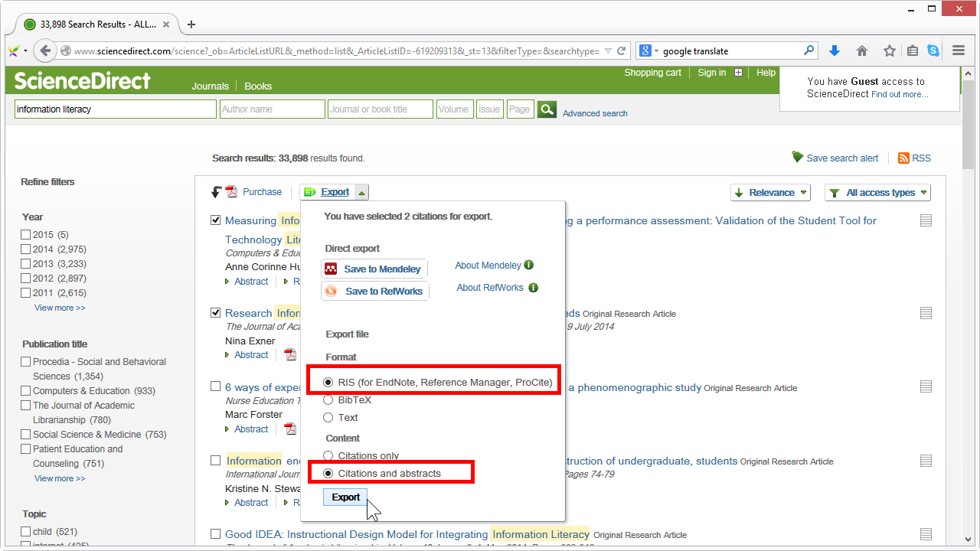Open the URL history dropdown arrow
Image resolution: width=980 pixels, height=551 pixels.
(x=608, y=51)
